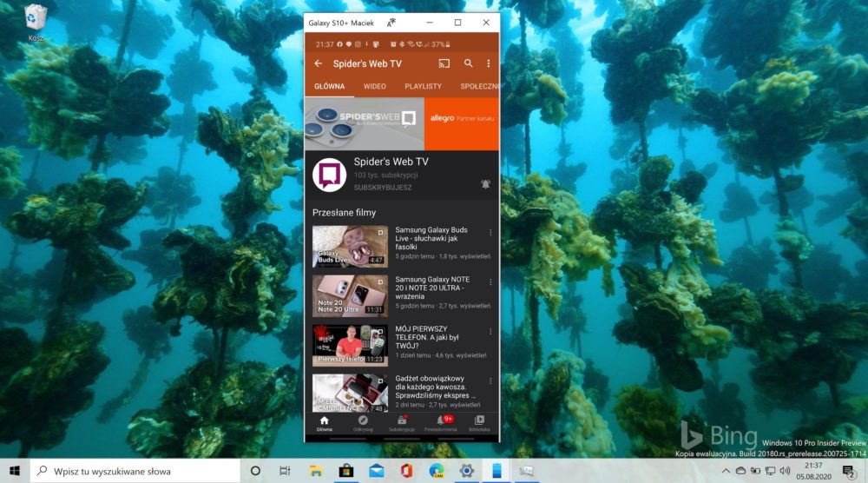Select the GŁÓWNA tab
868x483 pixels.
(329, 86)
